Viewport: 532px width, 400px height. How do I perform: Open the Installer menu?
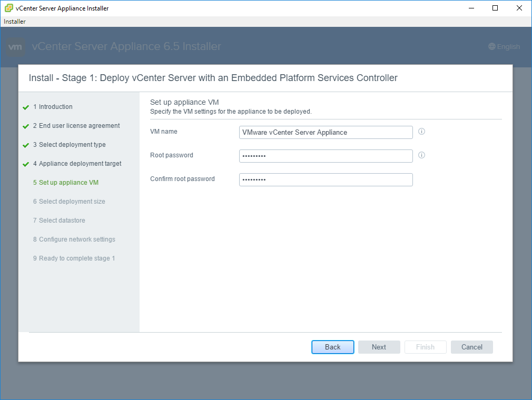(x=15, y=22)
